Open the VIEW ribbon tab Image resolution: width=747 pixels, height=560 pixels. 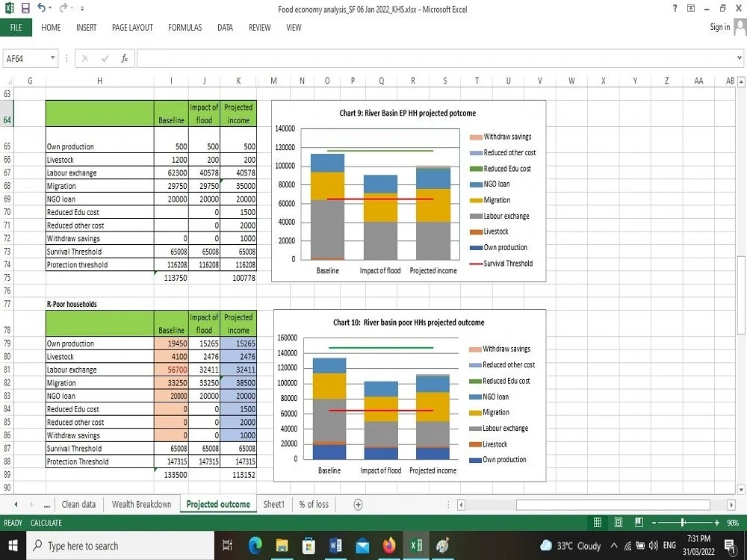point(294,27)
